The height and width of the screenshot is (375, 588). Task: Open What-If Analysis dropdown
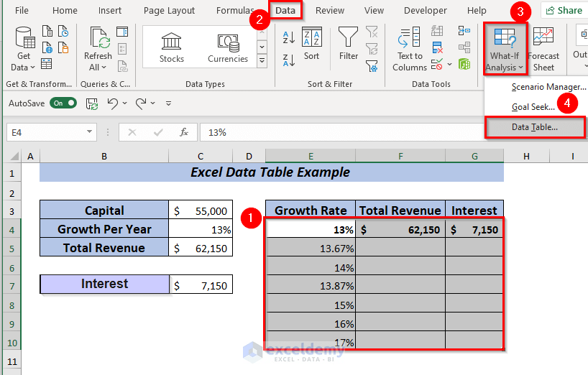505,49
